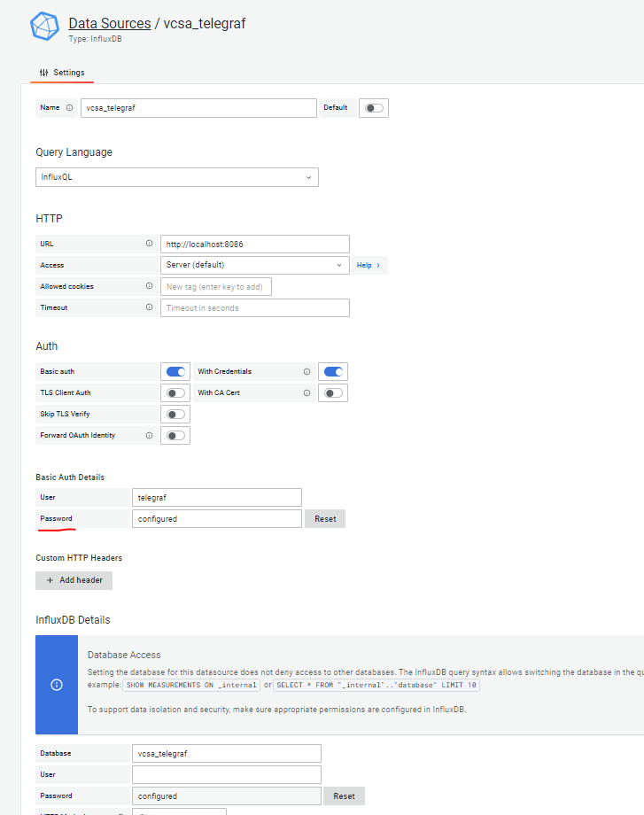Toggle the Default data source switch
This screenshot has height=815, width=644.
point(374,108)
